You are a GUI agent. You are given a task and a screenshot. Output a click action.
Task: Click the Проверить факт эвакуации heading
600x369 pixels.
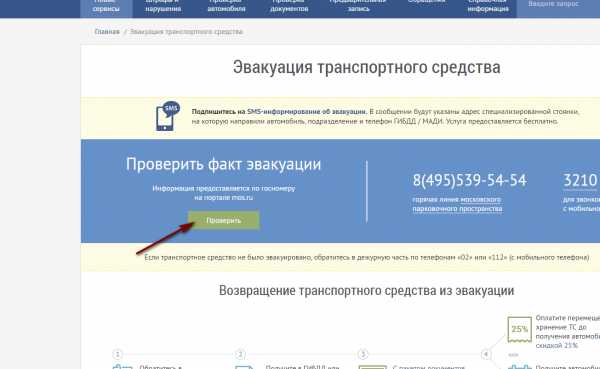(x=223, y=164)
